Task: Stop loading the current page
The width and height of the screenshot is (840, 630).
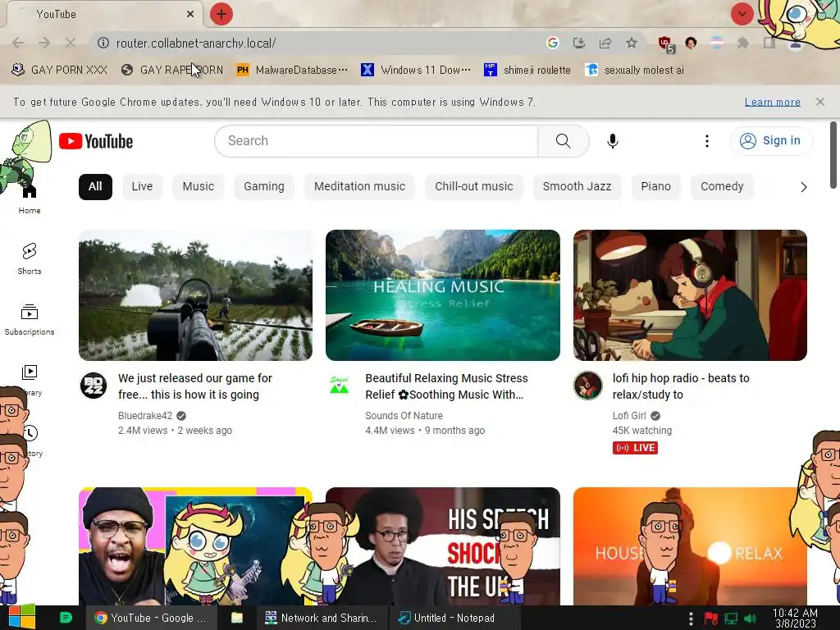Action: (x=71, y=43)
